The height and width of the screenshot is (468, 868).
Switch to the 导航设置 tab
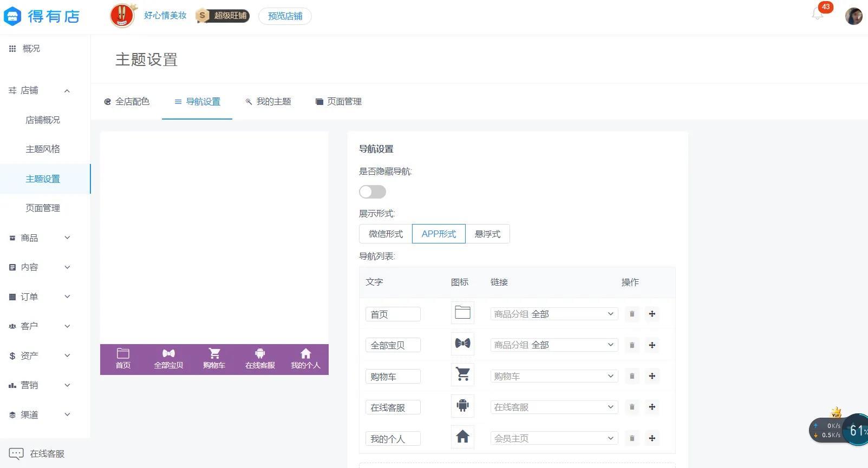tap(197, 101)
